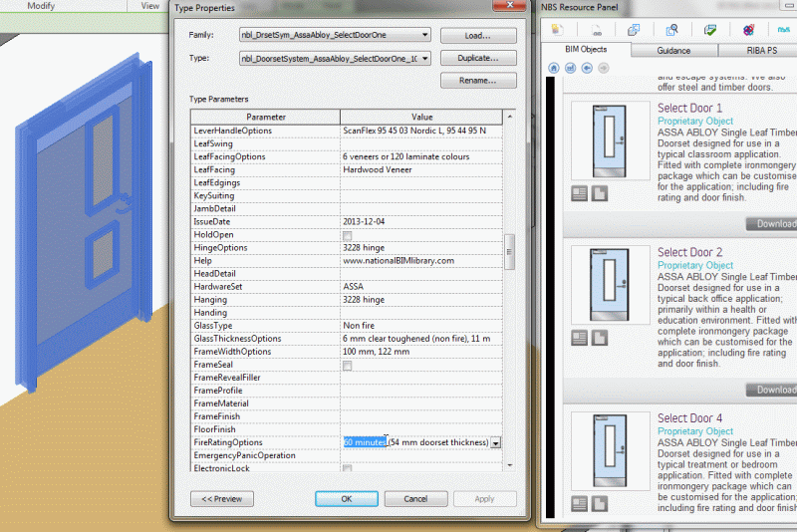Click the LeverHandleOptions value ScanFlex cell
Viewport: 797px width, 532px height.
421,131
